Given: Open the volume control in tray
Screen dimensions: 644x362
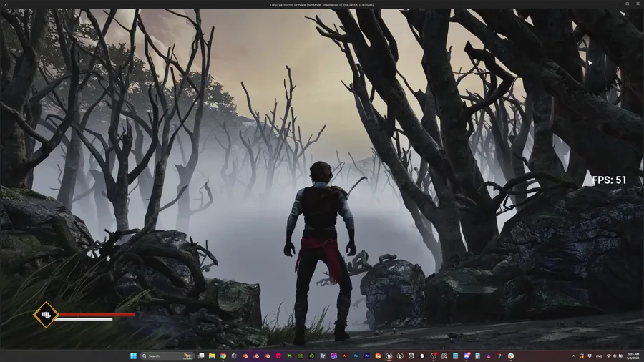Looking at the screenshot, I should click(x=615, y=356).
